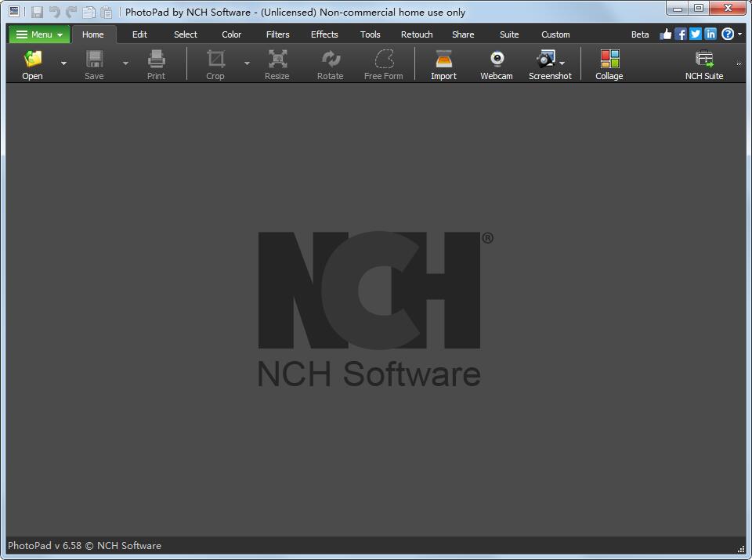The width and height of the screenshot is (752, 560).
Task: Click the thumbs-up like icon
Action: point(666,34)
